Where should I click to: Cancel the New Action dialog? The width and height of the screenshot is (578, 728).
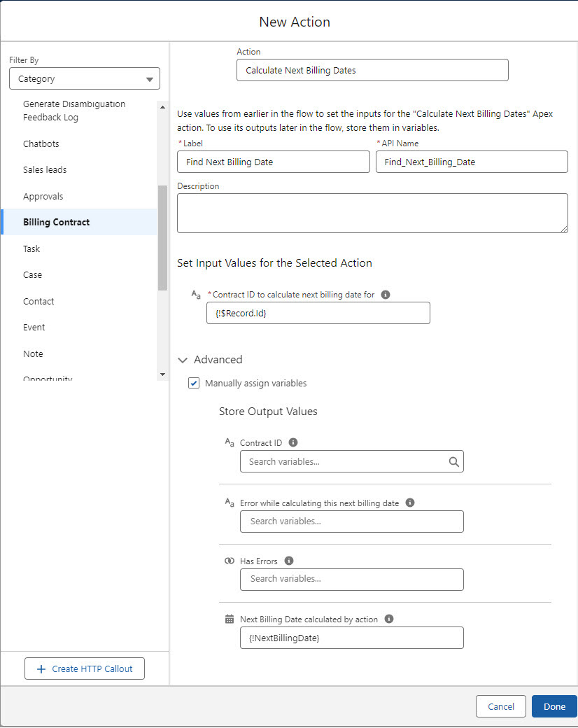[500, 706]
